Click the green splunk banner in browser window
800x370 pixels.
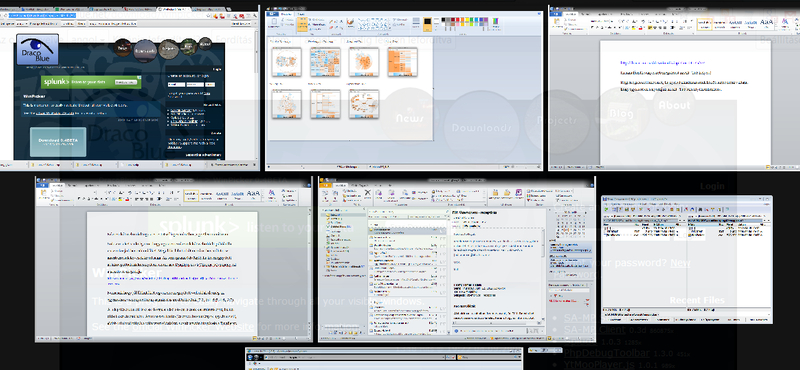[91, 82]
